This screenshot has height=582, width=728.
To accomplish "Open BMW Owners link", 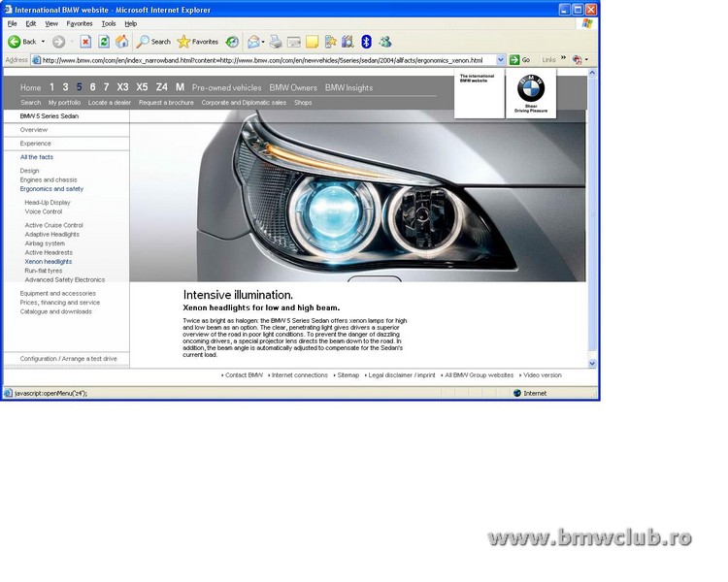I will click(x=293, y=87).
